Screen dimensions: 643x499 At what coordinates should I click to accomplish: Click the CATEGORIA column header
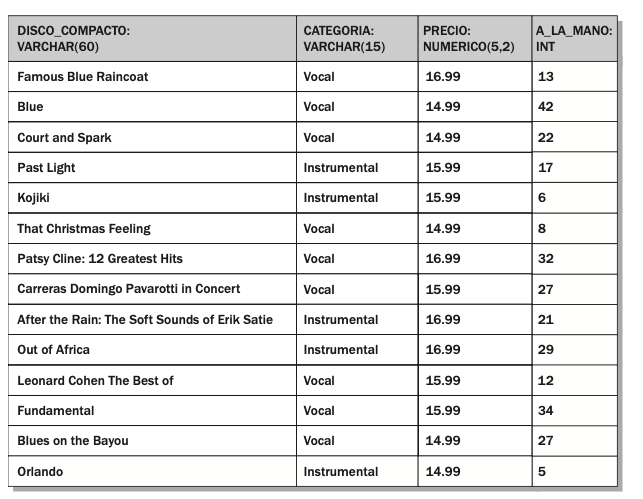point(356,39)
